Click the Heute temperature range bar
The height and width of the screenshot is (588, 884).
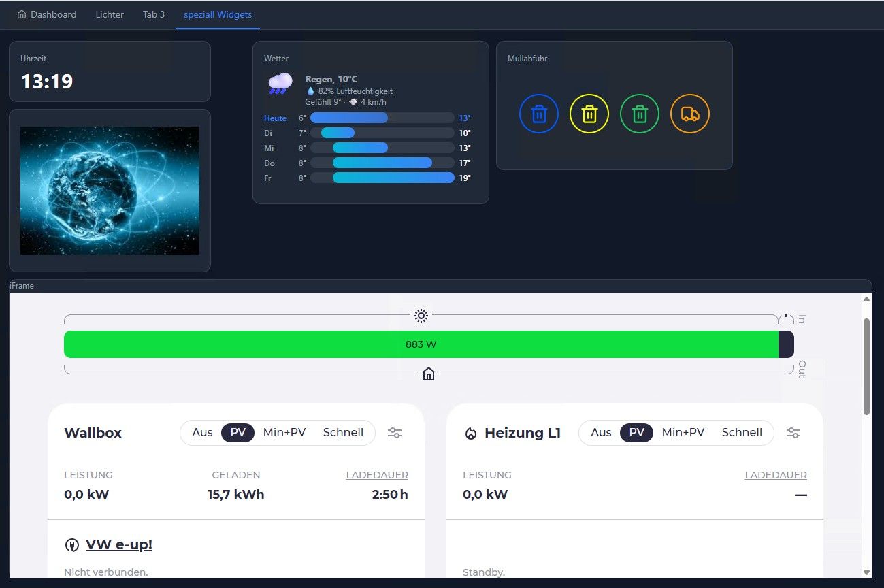click(382, 118)
